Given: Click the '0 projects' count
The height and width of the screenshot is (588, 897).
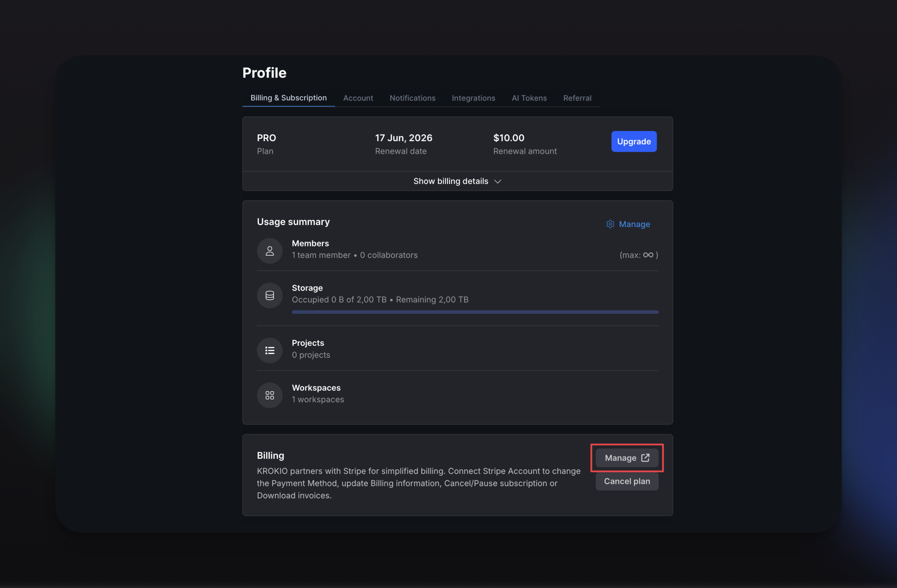Looking at the screenshot, I should coord(310,355).
